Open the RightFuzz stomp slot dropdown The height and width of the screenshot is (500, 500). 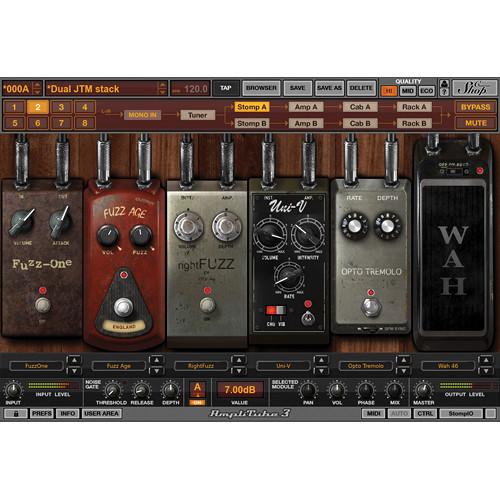[201, 366]
